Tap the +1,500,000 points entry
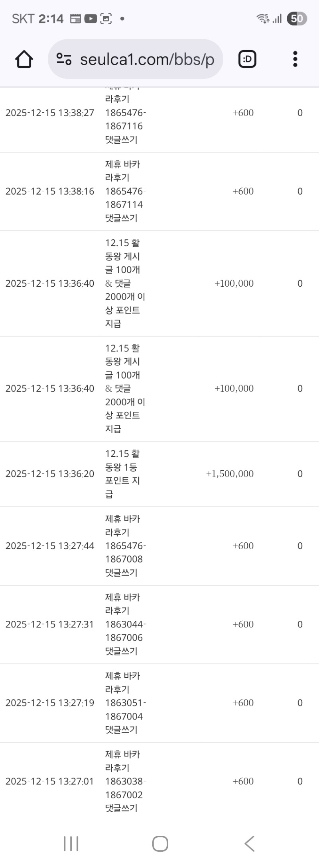Screen dimensions: 319x868 tap(230, 474)
